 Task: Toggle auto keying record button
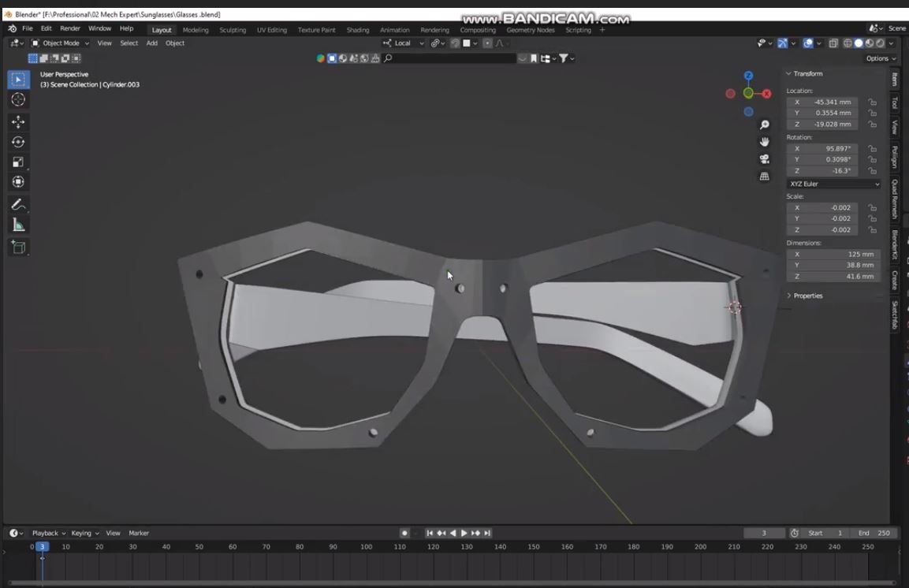(404, 533)
